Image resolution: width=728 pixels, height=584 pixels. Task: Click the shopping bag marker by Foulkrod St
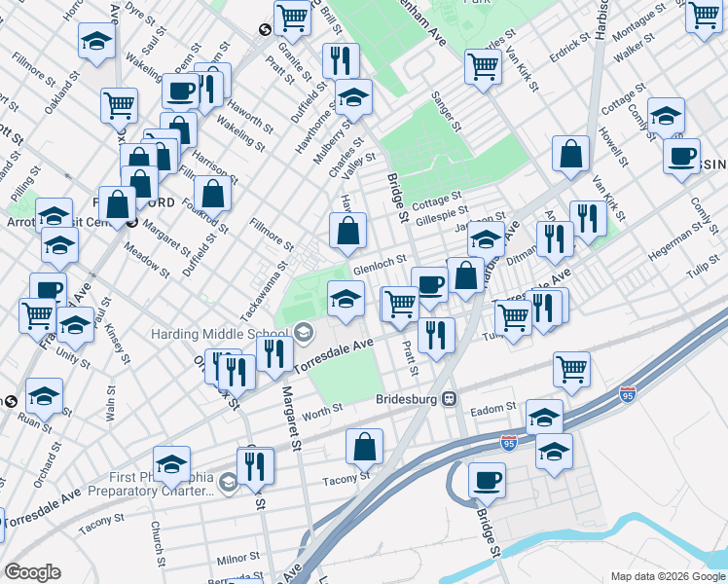click(x=212, y=197)
